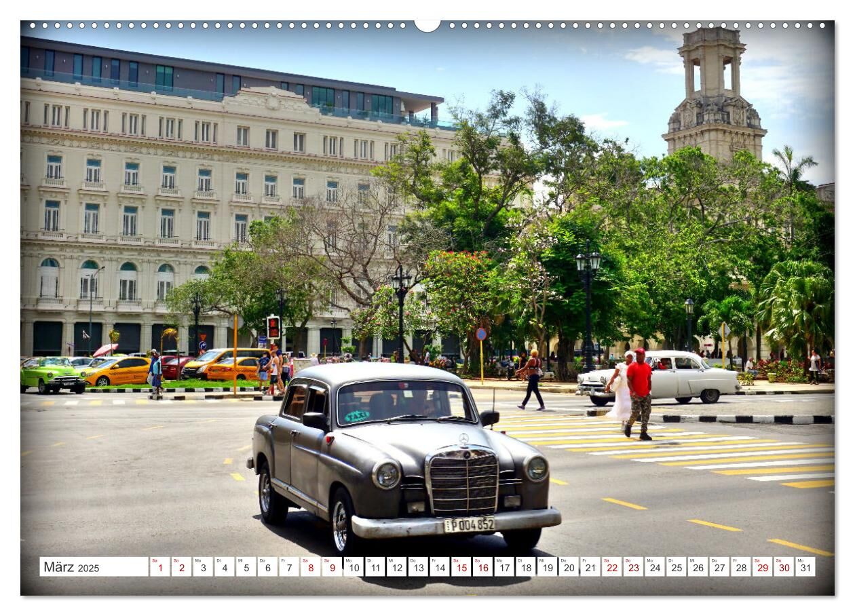Click the stone bell tower

coord(713,95)
